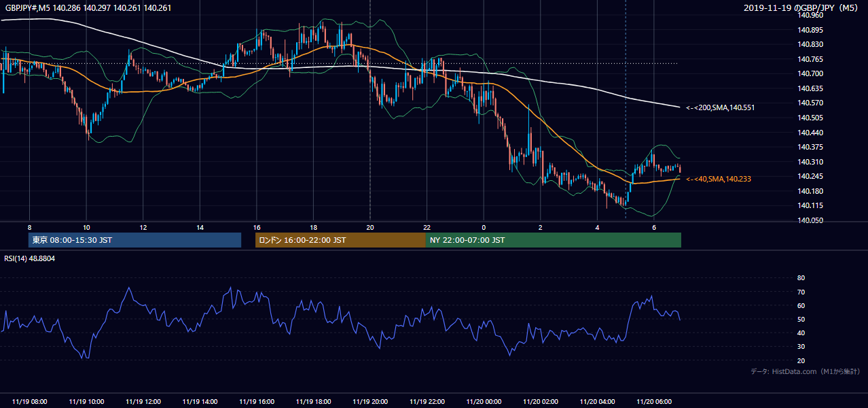Click the 140.245 price axis label
The height and width of the screenshot is (408, 868).
tap(810, 176)
